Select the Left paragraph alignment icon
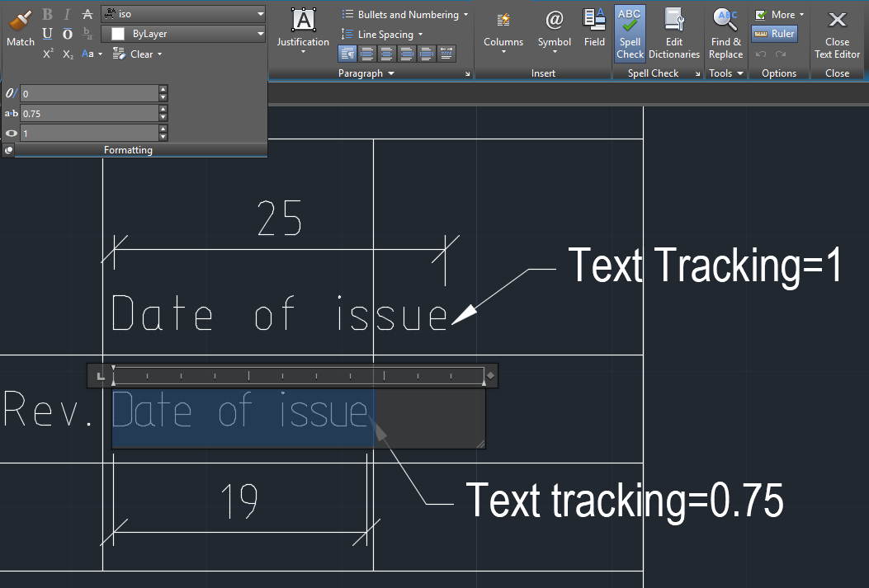 (367, 54)
